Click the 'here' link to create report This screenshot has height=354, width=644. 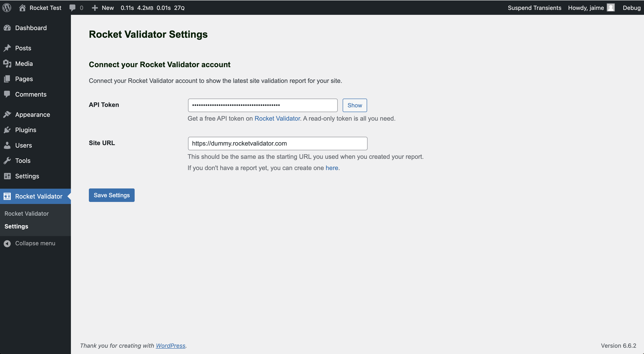tap(331, 168)
